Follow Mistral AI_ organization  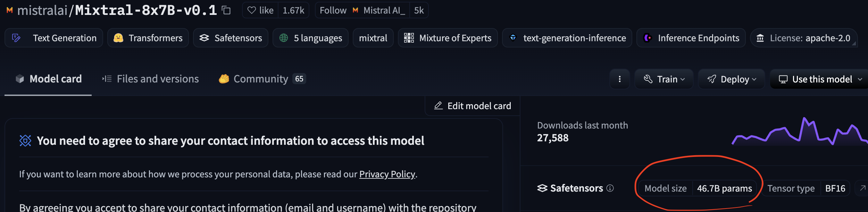point(362,10)
